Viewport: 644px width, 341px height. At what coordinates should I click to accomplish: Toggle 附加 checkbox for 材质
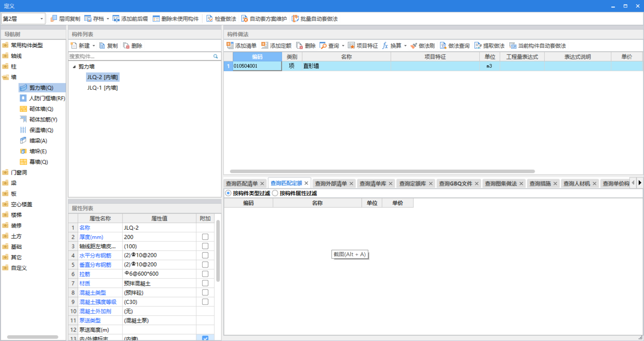tap(205, 283)
